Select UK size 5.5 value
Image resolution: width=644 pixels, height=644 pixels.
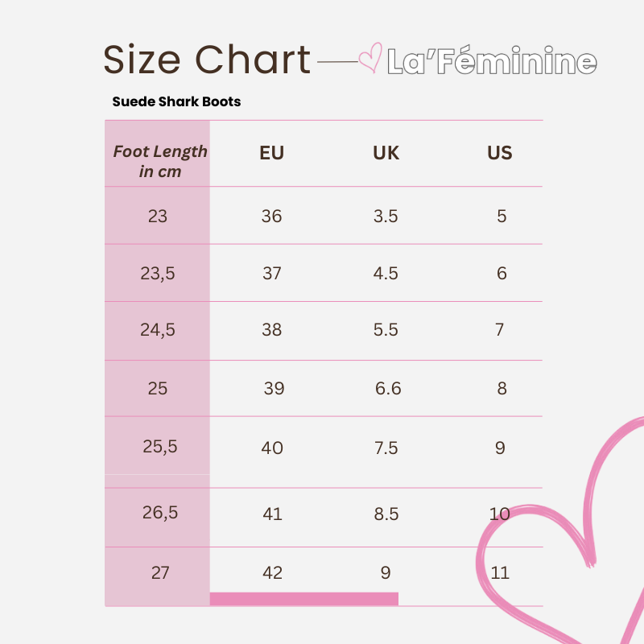pos(386,330)
